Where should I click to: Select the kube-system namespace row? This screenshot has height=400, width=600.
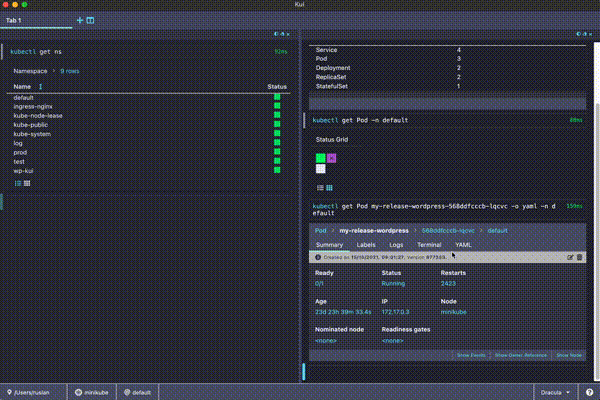32,133
